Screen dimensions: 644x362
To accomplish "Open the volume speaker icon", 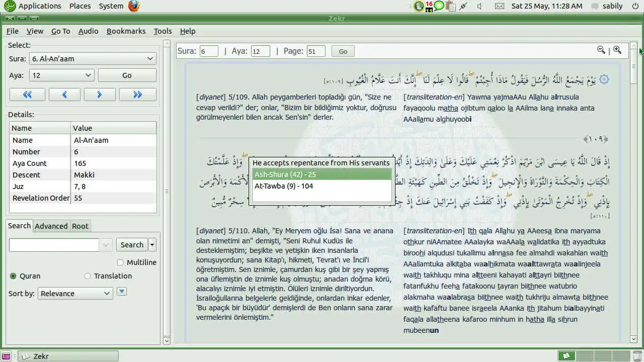I will [479, 6].
